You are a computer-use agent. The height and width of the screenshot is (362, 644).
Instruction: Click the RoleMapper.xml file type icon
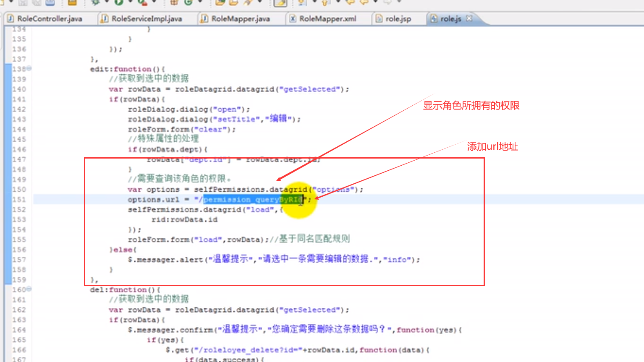[293, 18]
